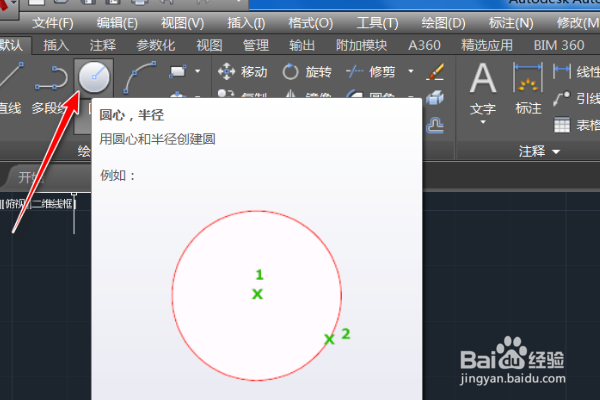This screenshot has height=400, width=600.
Task: Switch to the 精选应用 ribbon tab
Action: coord(487,46)
